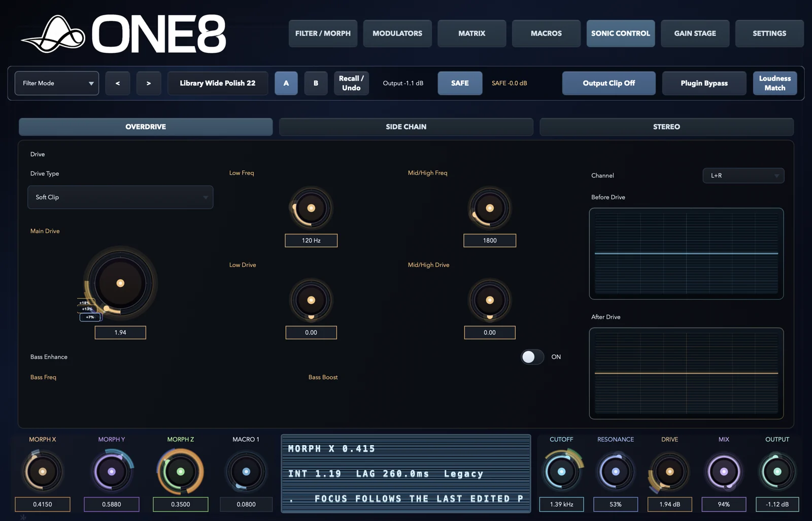Viewport: 812px width, 521px height.
Task: Click the Recall / Undo button
Action: tap(351, 83)
